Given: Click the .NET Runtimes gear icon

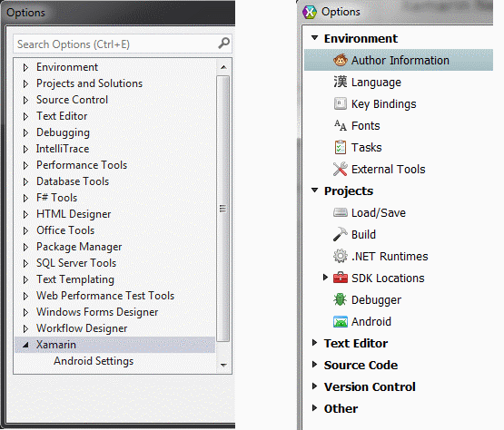Looking at the screenshot, I should pos(340,256).
